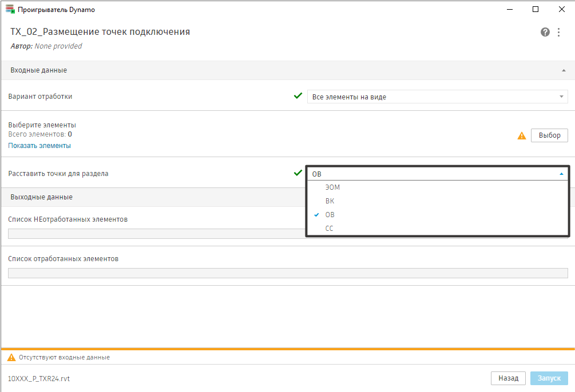
Task: Click warning icon in Отсутствуют входные данные bar
Action: [x=11, y=357]
